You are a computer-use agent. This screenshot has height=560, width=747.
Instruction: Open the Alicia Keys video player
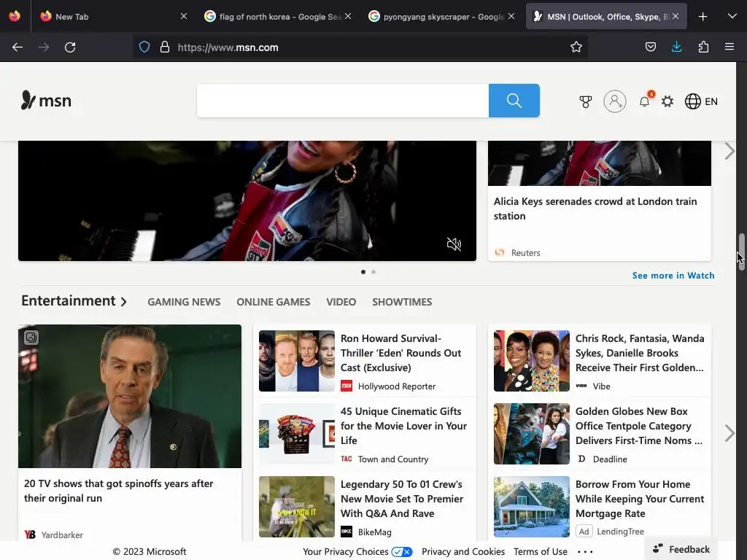coord(247,201)
